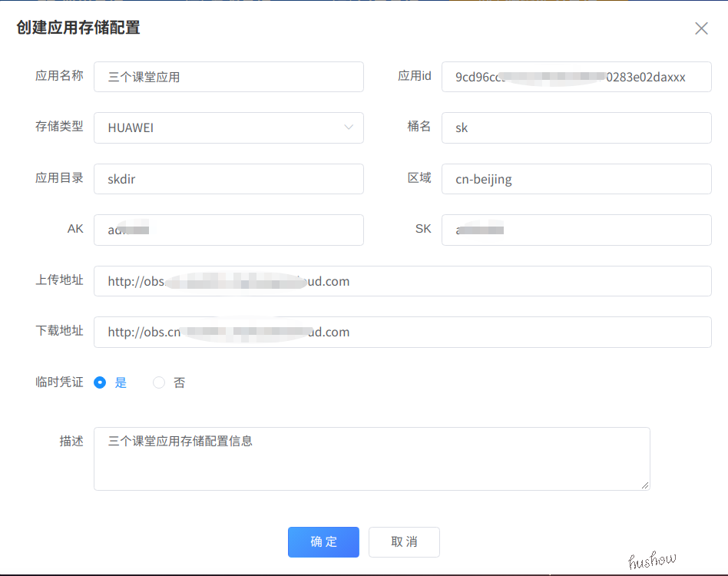Click the 区域 field showing cn-beijing
This screenshot has width=728, height=576.
[576, 179]
